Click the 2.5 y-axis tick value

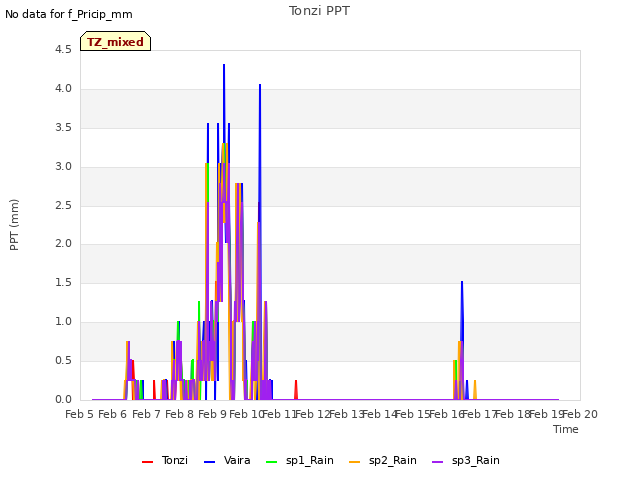63,205
